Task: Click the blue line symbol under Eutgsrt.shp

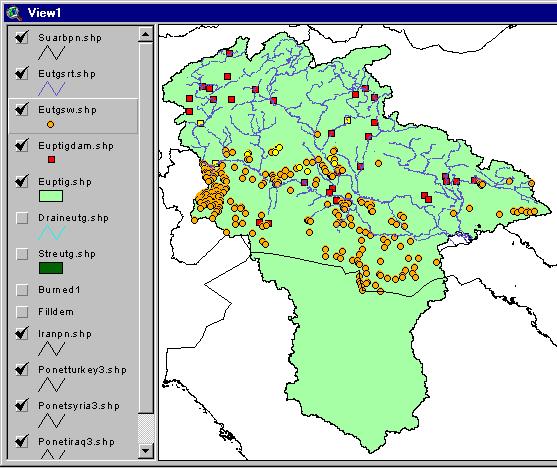Action: [52, 89]
